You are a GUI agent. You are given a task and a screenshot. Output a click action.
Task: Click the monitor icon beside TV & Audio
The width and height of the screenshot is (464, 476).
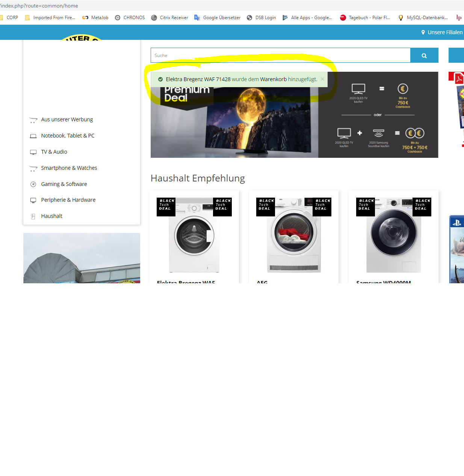tap(33, 152)
